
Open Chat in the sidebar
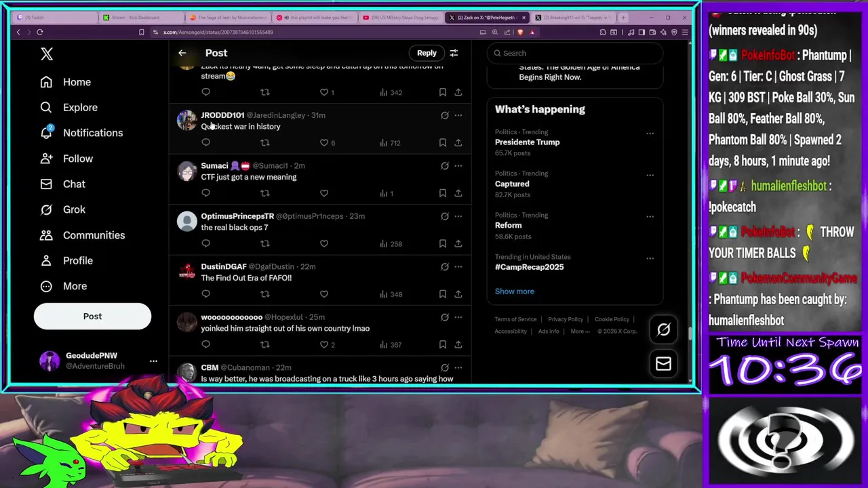pos(62,184)
